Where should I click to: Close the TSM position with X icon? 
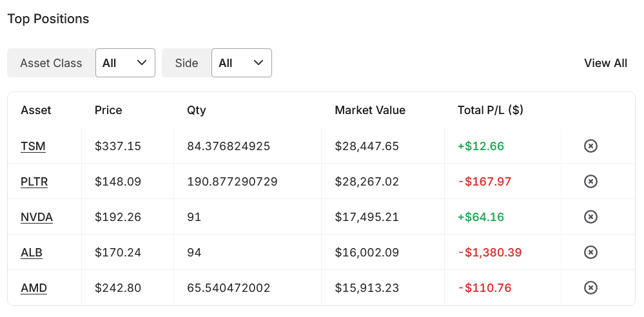point(590,146)
